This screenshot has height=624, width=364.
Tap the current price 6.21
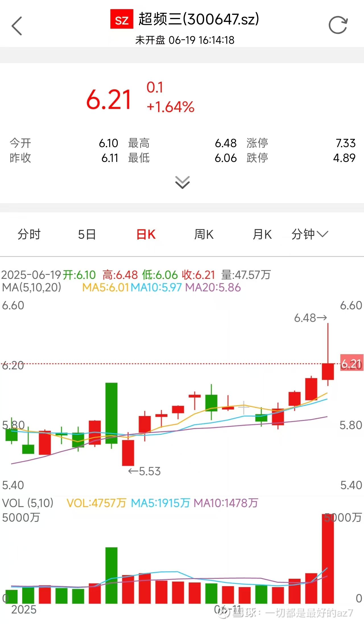109,100
